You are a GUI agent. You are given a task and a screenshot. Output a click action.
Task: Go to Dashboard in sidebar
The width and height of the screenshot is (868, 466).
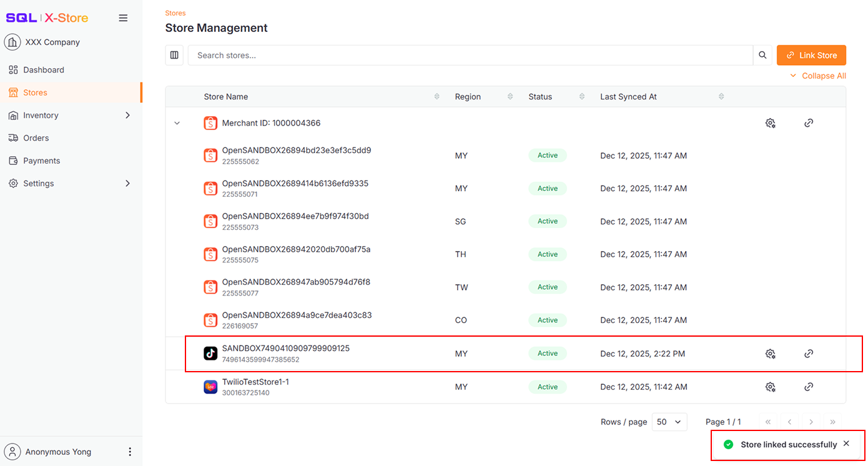(x=44, y=70)
